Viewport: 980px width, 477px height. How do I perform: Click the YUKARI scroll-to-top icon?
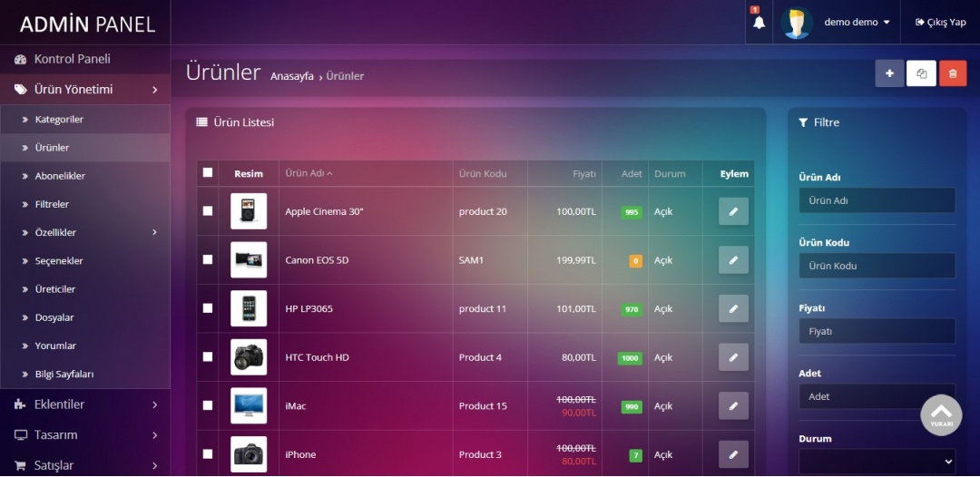tap(941, 414)
